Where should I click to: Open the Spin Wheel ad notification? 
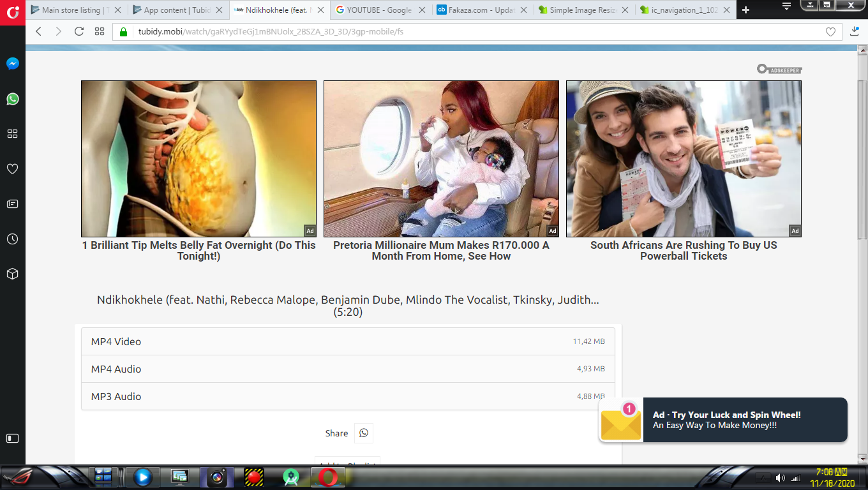click(723, 420)
